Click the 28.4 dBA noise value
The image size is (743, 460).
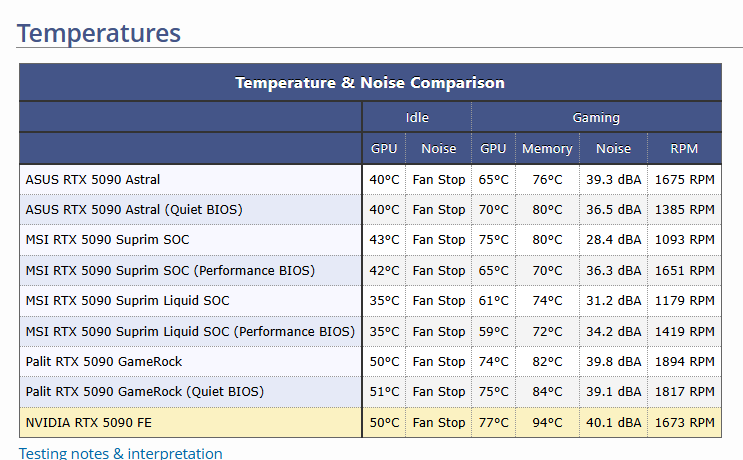613,240
